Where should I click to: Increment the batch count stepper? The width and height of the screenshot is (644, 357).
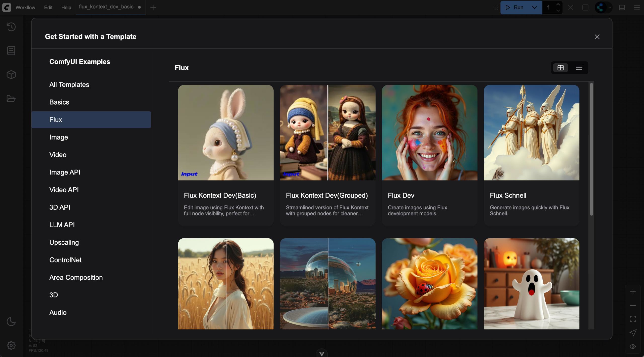(558, 5)
